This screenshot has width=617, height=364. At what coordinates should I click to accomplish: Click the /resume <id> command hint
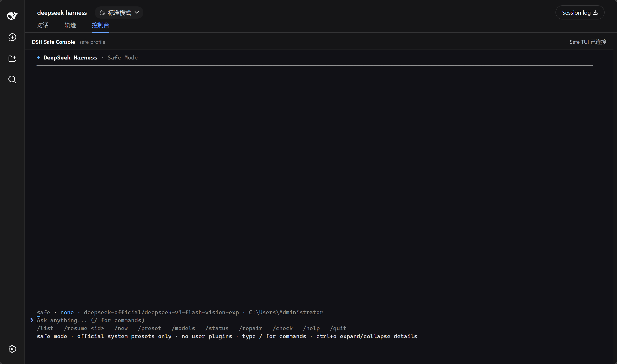[x=84, y=328]
